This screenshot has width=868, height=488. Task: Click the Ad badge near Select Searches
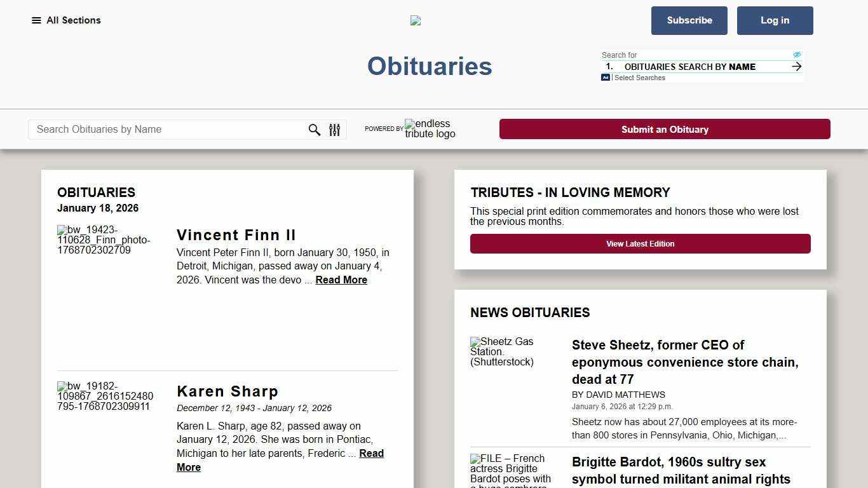pos(605,77)
